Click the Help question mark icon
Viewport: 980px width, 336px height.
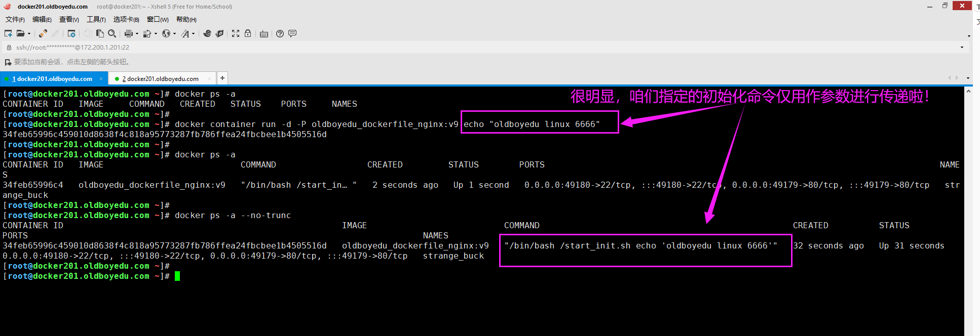click(280, 33)
